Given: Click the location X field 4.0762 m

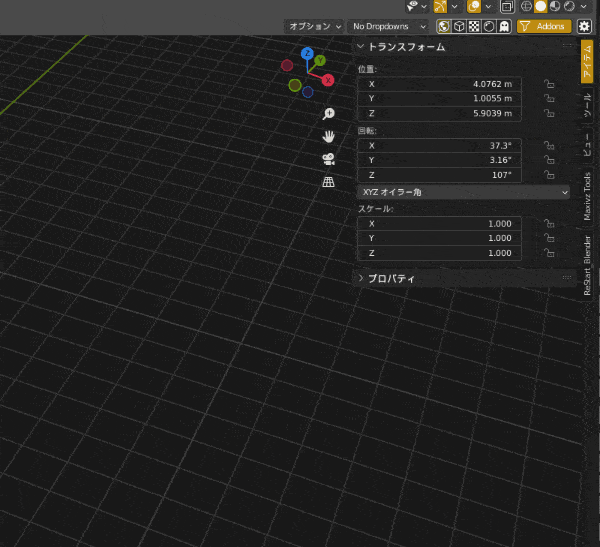Looking at the screenshot, I should (439, 84).
